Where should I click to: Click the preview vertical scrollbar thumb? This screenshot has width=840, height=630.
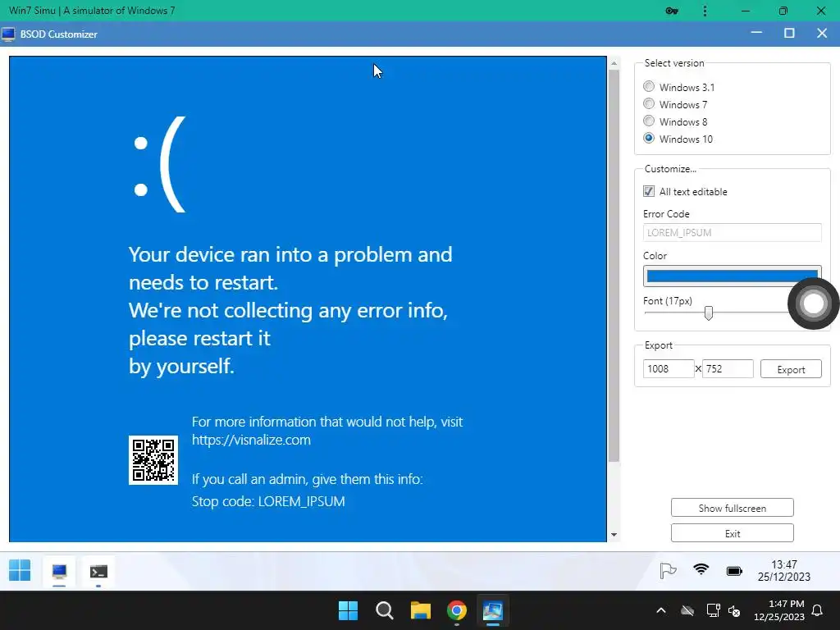point(614,265)
